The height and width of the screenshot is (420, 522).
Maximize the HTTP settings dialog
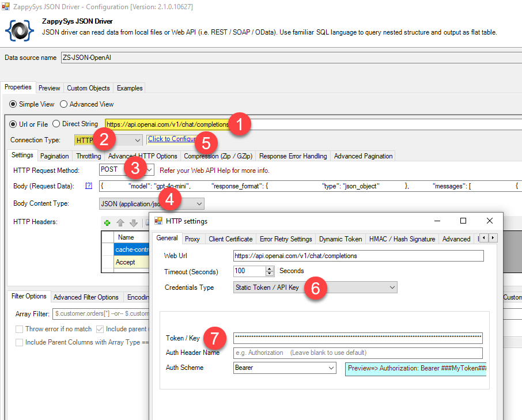463,221
